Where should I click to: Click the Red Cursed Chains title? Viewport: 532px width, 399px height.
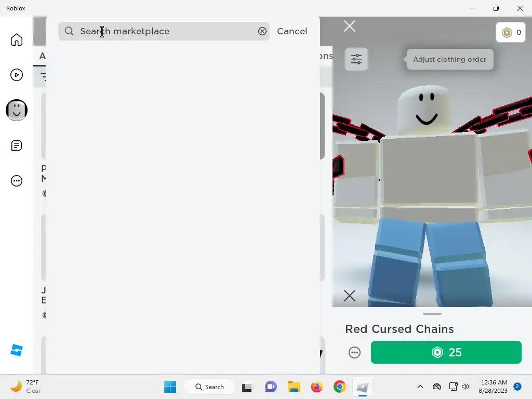click(400, 329)
